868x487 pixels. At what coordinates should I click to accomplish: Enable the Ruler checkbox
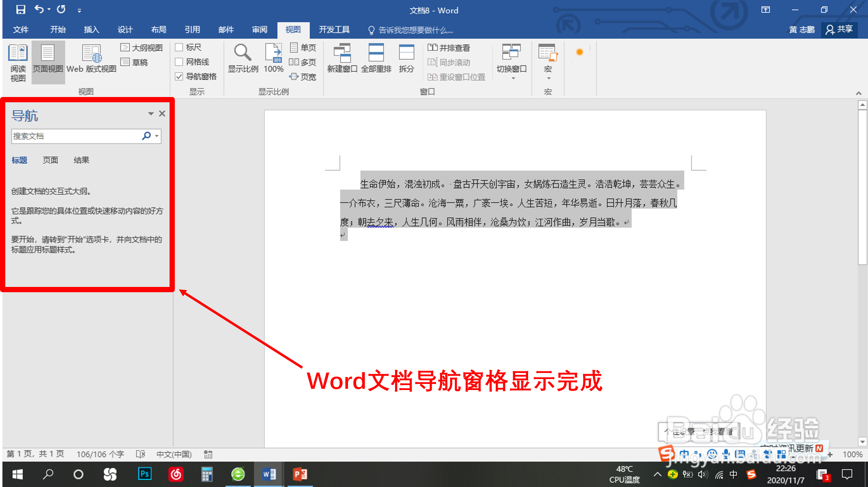[x=179, y=47]
